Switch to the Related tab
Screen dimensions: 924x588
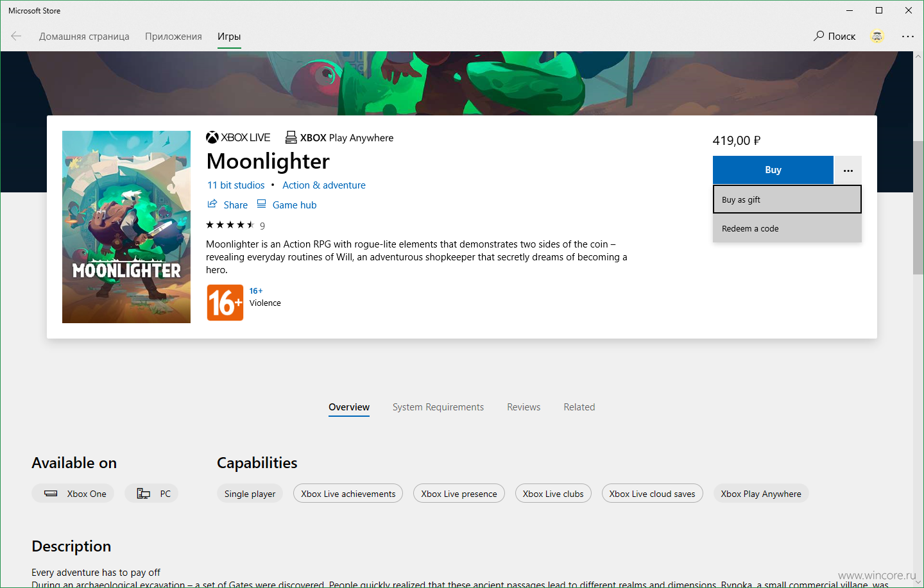(x=579, y=407)
